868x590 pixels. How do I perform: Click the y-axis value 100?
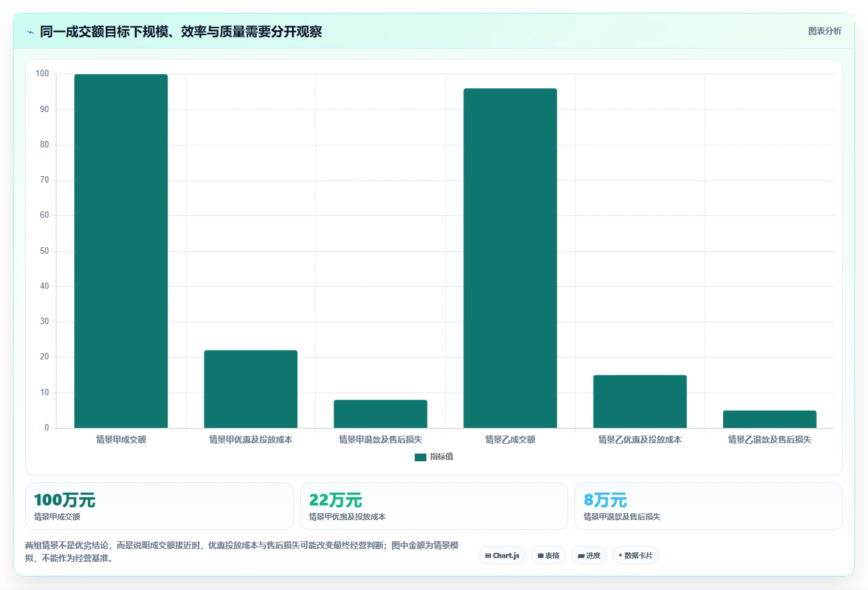[42, 74]
